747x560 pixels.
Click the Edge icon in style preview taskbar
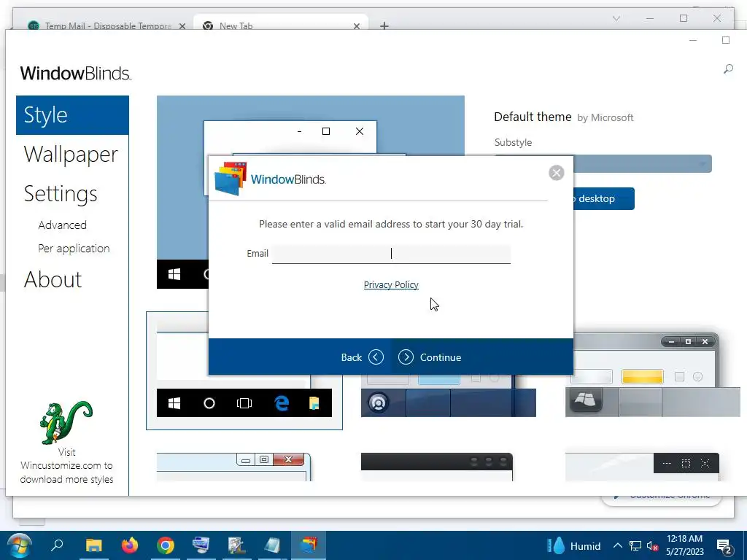click(x=282, y=403)
